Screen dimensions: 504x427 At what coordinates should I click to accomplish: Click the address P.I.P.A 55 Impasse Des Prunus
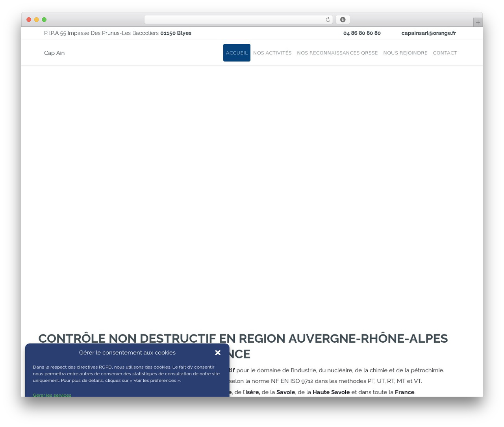coord(118,33)
